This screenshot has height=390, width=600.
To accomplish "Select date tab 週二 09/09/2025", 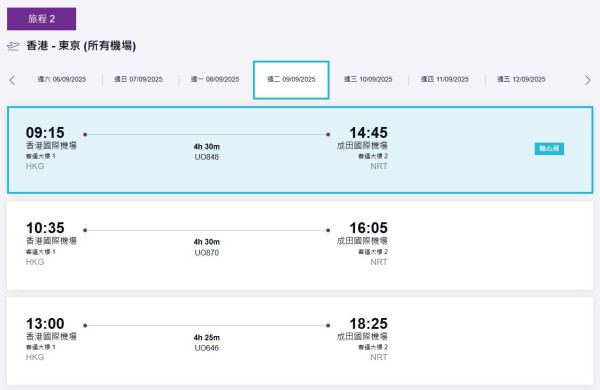I will (291, 80).
